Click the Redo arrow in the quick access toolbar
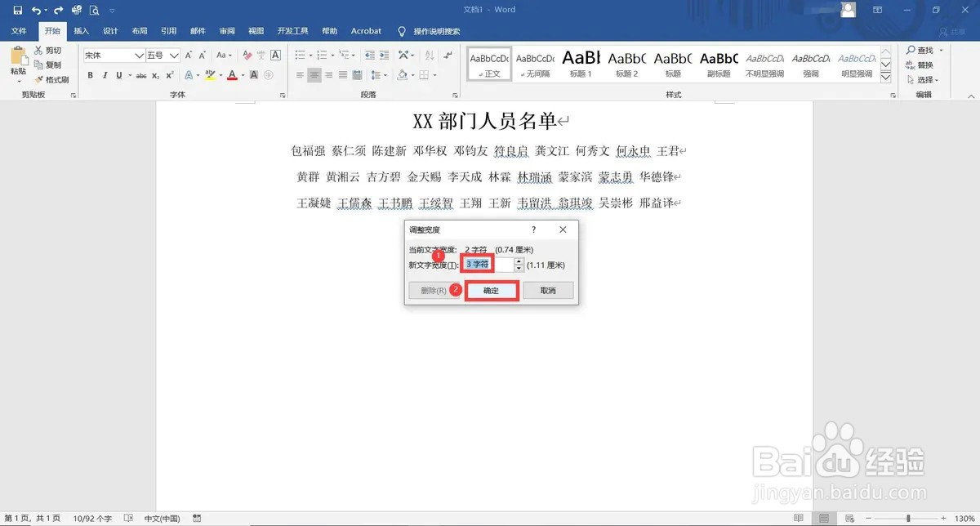The image size is (980, 526). pos(59,11)
